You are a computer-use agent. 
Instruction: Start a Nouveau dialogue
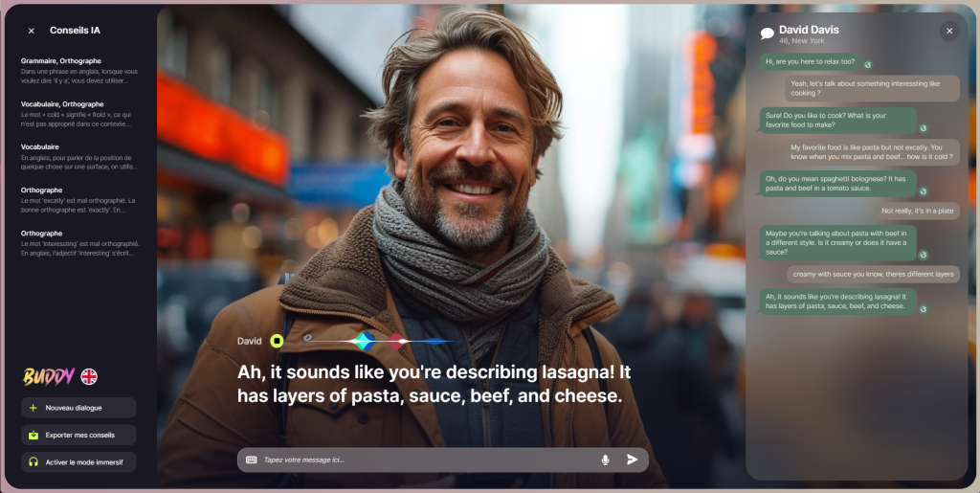(x=78, y=408)
